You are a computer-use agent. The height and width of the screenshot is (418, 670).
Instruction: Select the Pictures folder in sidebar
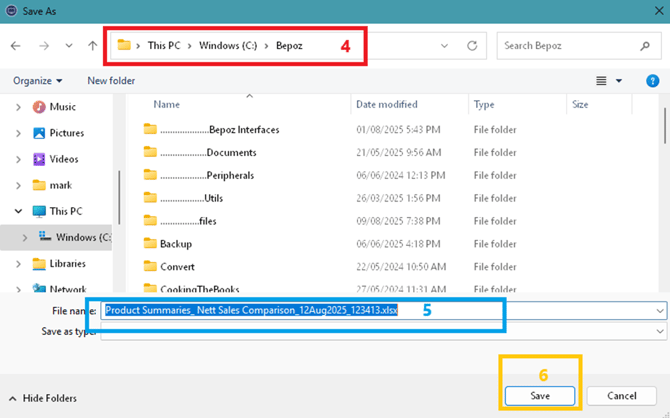click(66, 133)
